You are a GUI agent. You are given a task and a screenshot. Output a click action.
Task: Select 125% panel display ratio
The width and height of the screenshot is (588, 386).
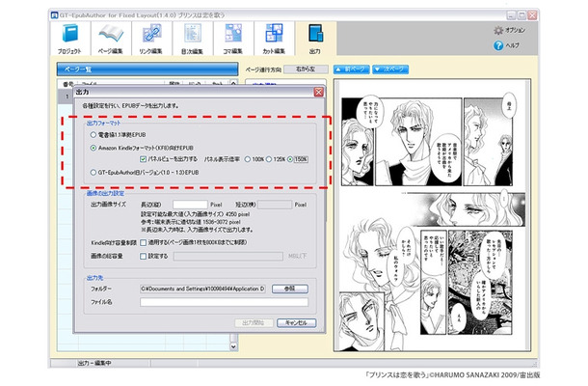point(269,159)
